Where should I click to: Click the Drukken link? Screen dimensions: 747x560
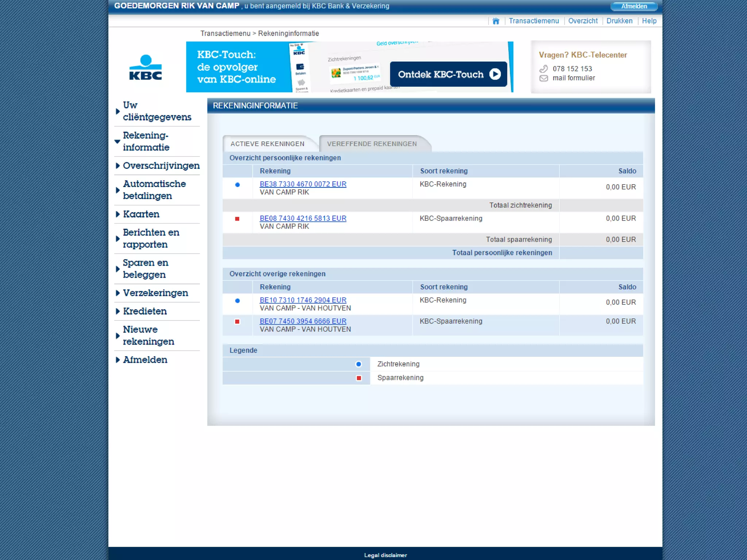pos(619,21)
